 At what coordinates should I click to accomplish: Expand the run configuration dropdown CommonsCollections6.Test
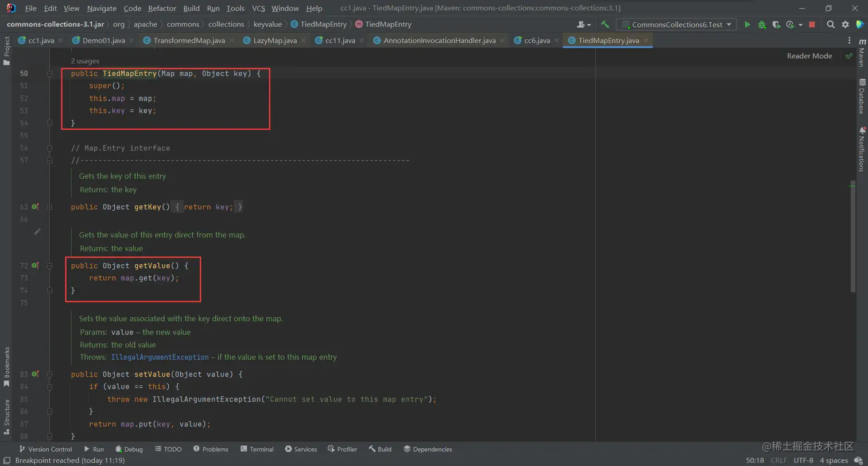coord(676,25)
